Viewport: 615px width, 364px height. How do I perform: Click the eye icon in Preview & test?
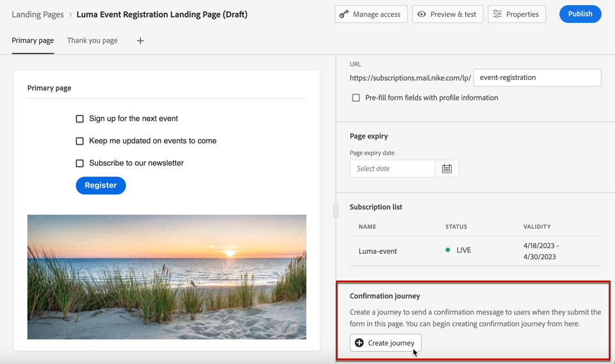[x=422, y=14]
